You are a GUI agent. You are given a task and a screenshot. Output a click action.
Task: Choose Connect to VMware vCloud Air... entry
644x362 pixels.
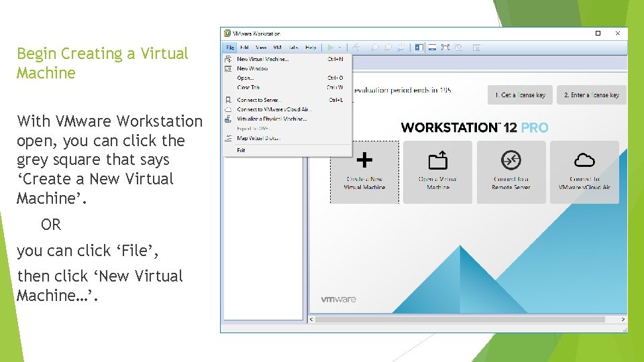287,109
